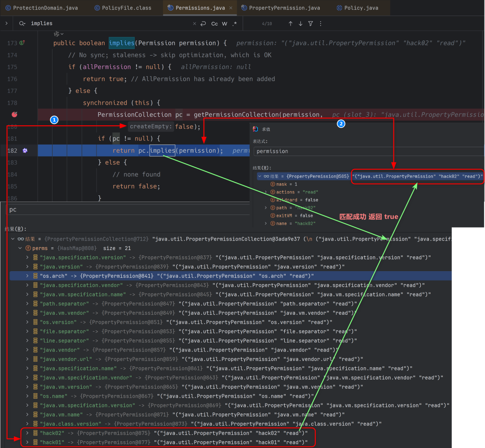Click the "4/10" match counter

coord(267,23)
